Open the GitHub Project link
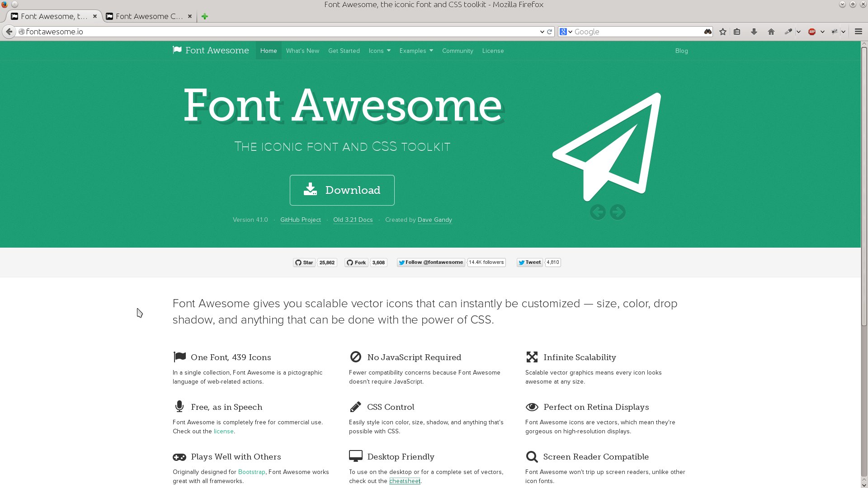 point(301,220)
